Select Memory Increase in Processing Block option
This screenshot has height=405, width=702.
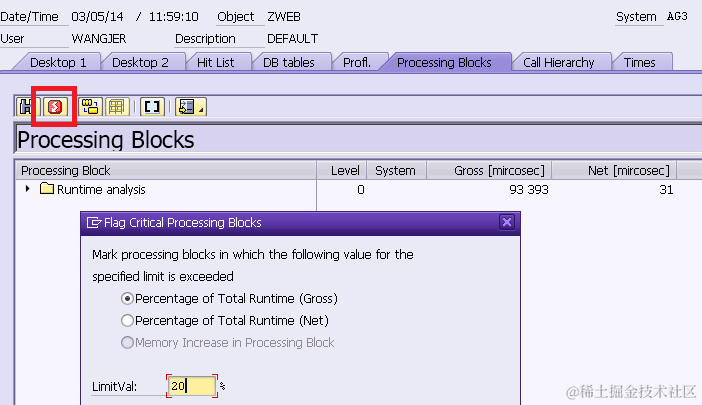[x=127, y=342]
